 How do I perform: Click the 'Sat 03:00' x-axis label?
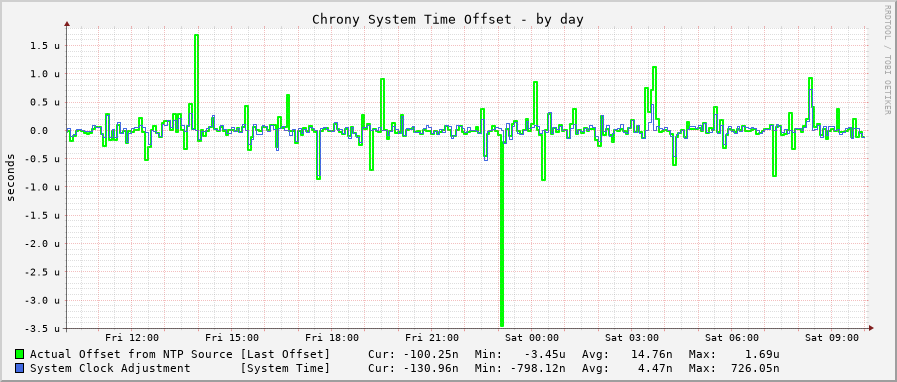[x=632, y=338]
